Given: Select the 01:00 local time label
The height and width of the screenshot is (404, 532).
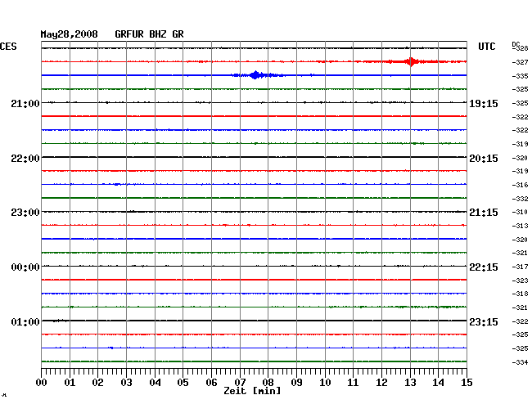Looking at the screenshot, I should pos(25,322).
